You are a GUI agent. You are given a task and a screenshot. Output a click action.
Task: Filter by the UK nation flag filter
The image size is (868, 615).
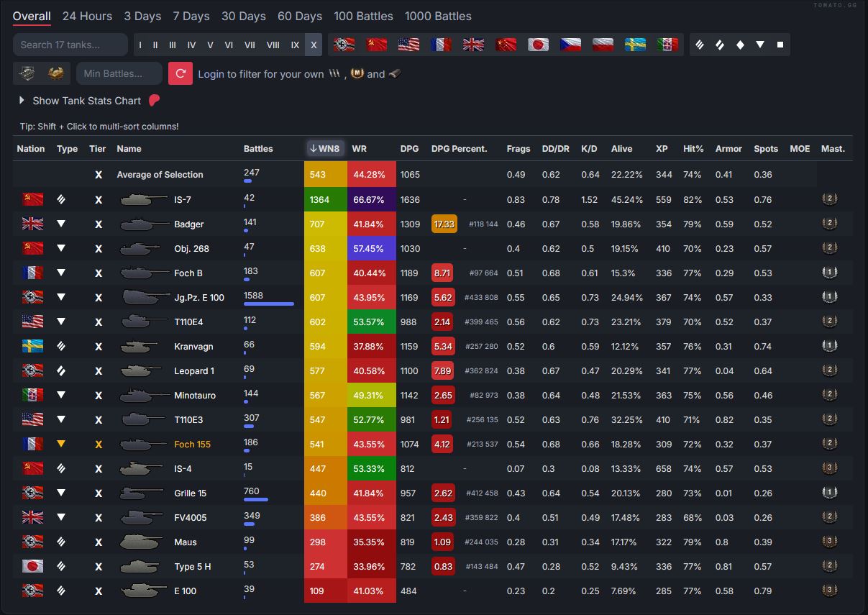click(x=473, y=45)
